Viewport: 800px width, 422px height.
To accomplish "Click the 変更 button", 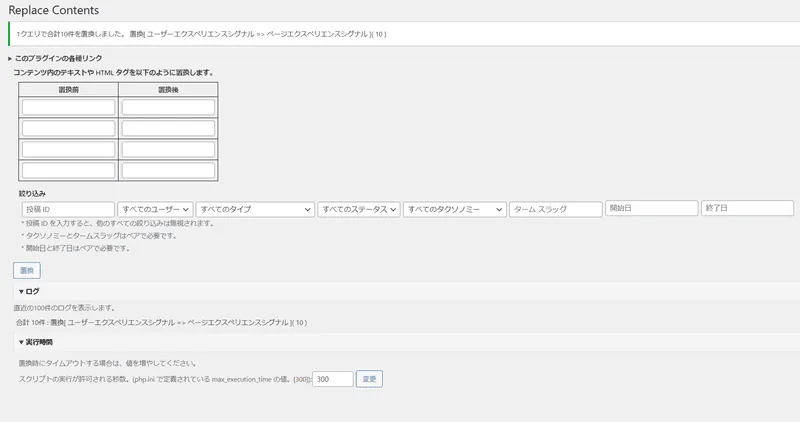I will click(369, 379).
